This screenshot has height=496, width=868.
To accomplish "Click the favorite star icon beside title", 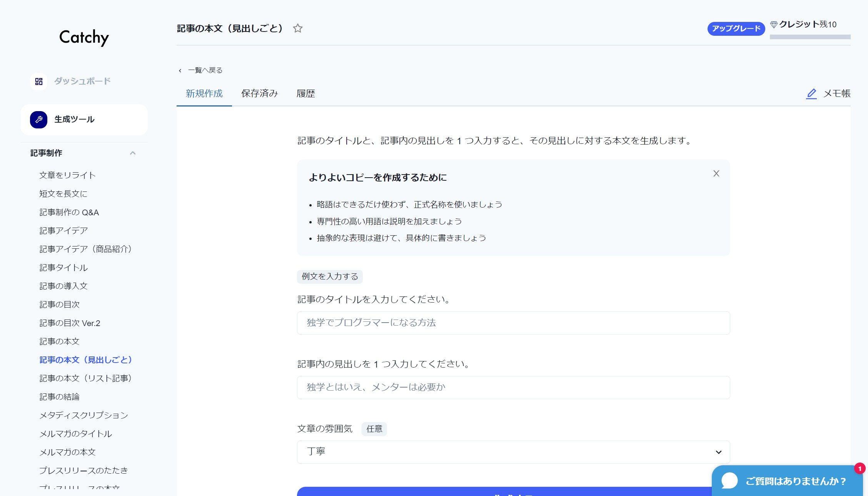I will pyautogui.click(x=297, y=28).
